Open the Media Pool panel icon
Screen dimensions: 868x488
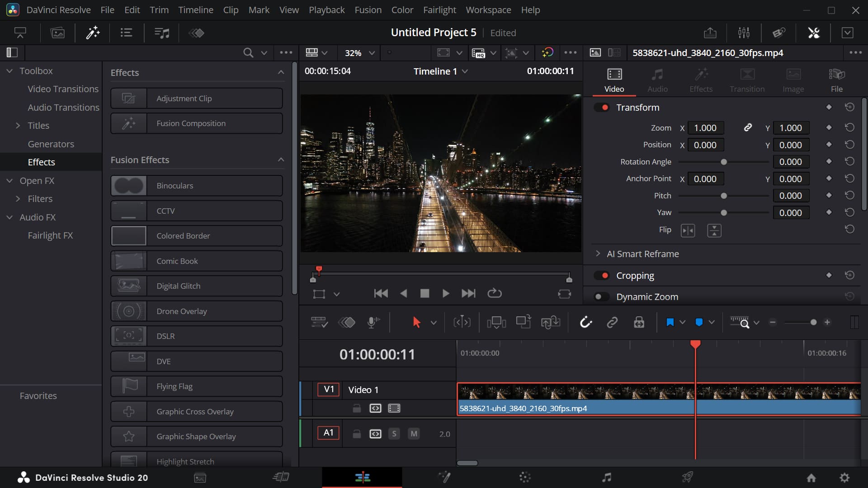tap(57, 33)
